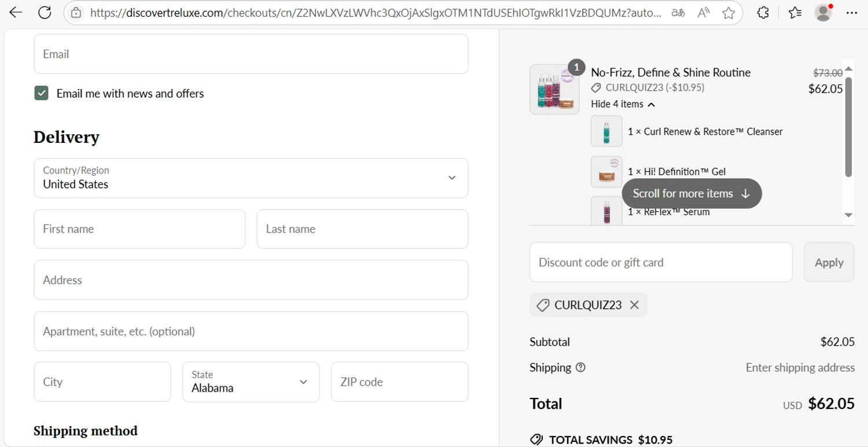The height and width of the screenshot is (447, 868).
Task: Remove the CURLQUIZ23 discount code
Action: point(634,305)
